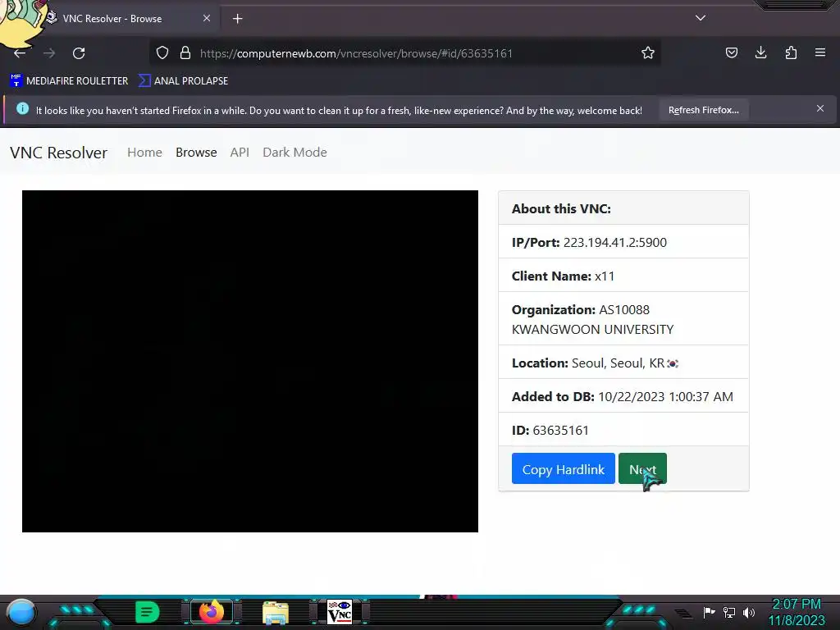
Task: Click the Action Center flag tray icon
Action: click(x=710, y=612)
